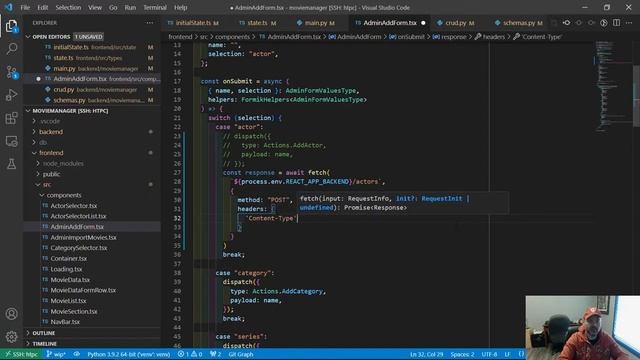Screen dimensions: 640x360
Task: Switch to the state.ts tab
Action: (258, 23)
